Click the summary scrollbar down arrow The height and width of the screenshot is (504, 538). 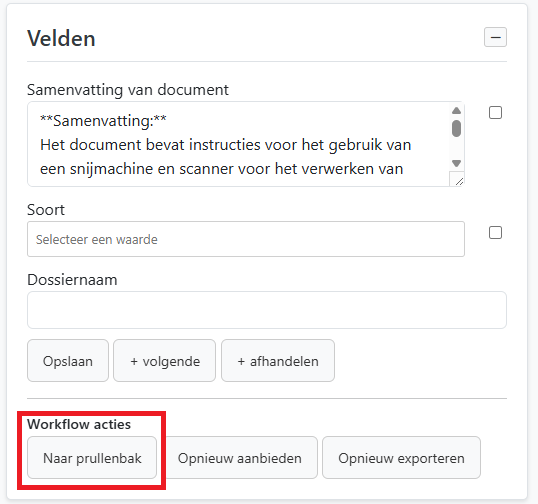point(456,163)
